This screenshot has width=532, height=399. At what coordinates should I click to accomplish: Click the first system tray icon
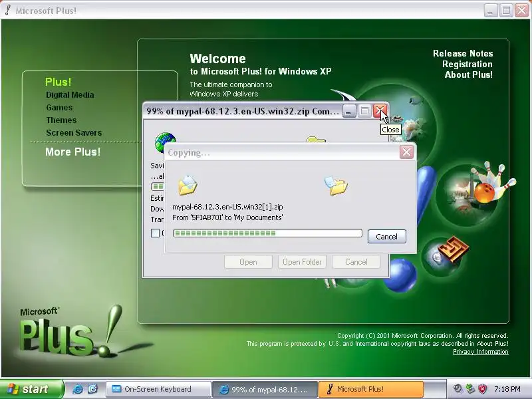pyautogui.click(x=458, y=389)
